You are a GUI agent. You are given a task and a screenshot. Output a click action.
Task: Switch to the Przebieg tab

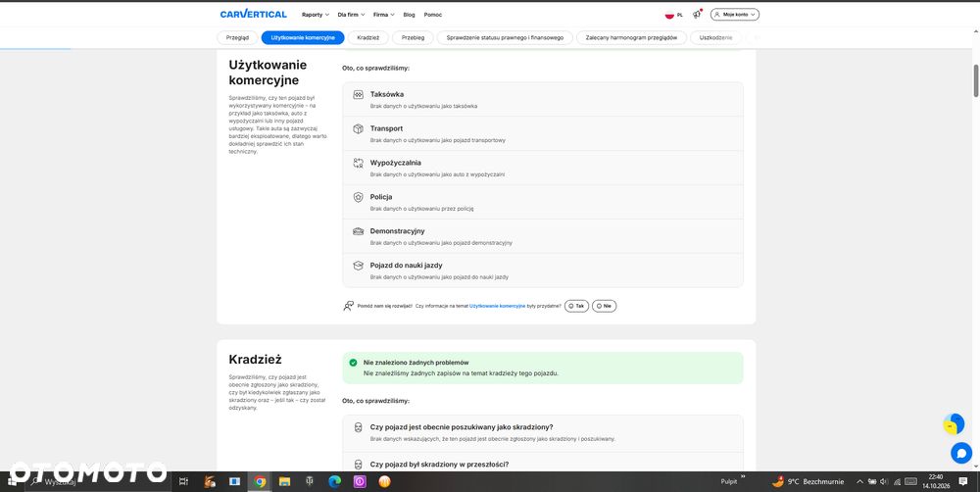pyautogui.click(x=413, y=37)
